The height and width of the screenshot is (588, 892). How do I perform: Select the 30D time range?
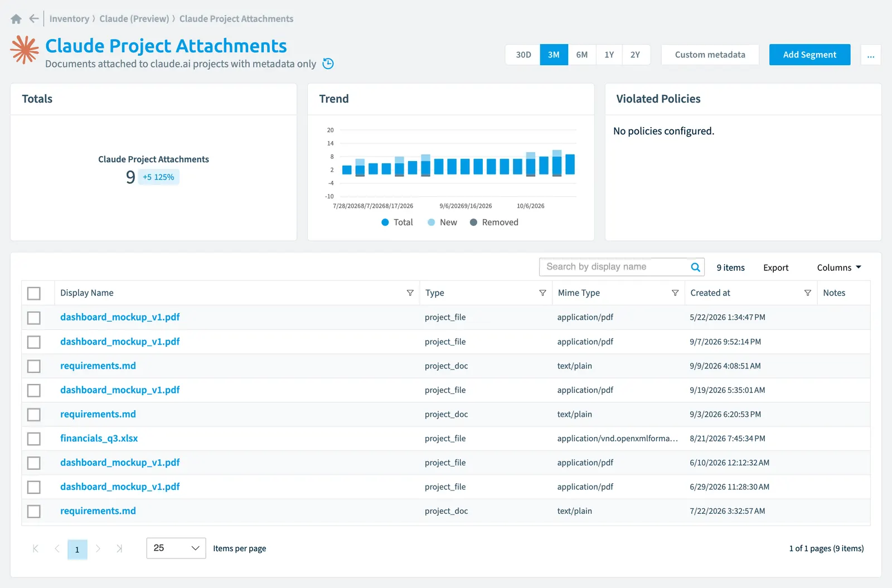point(523,55)
